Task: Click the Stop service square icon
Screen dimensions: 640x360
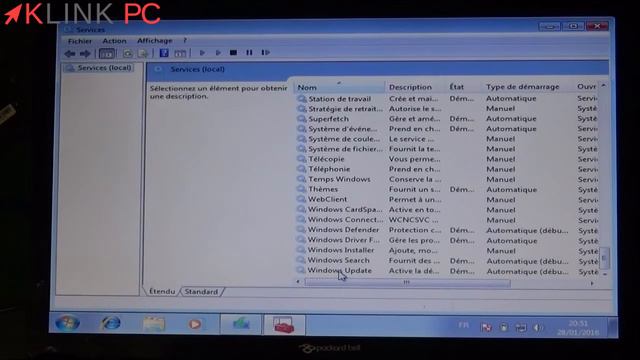Action: tap(233, 53)
